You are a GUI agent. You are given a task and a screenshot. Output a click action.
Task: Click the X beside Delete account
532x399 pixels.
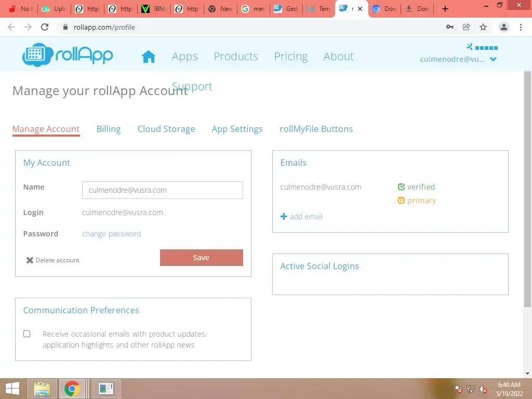click(x=30, y=260)
